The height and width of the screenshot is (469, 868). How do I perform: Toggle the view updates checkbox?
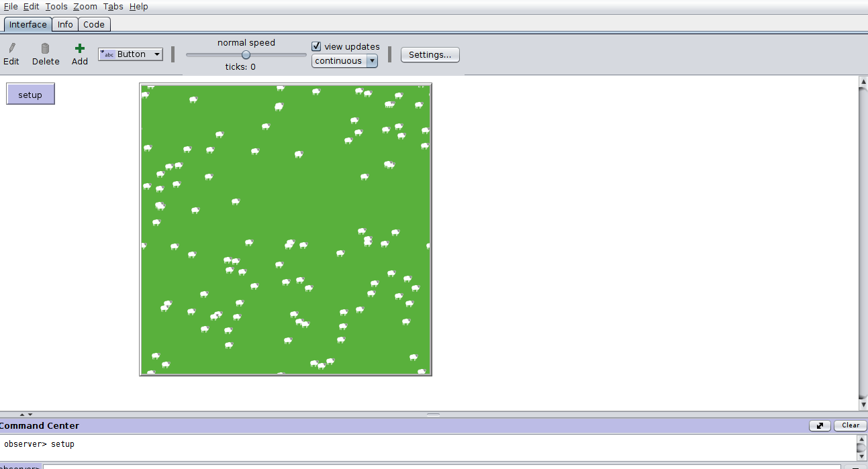coord(317,46)
